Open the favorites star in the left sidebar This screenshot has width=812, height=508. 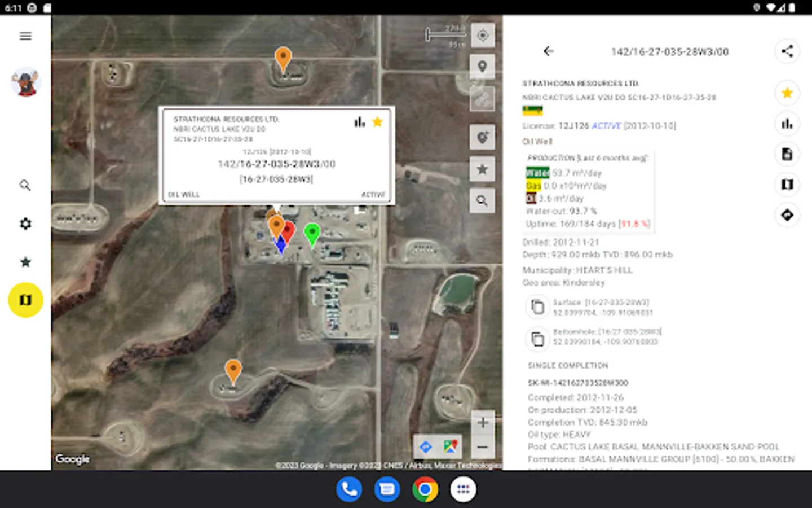point(25,262)
